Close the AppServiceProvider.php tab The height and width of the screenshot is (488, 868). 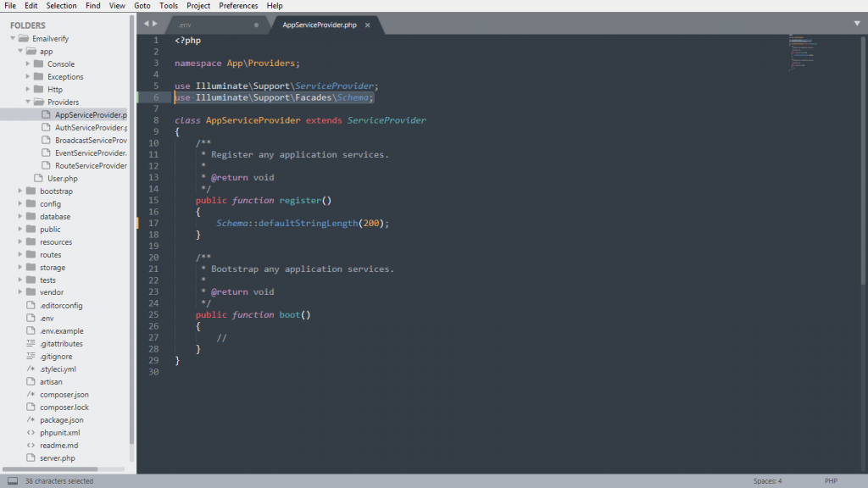tap(367, 25)
